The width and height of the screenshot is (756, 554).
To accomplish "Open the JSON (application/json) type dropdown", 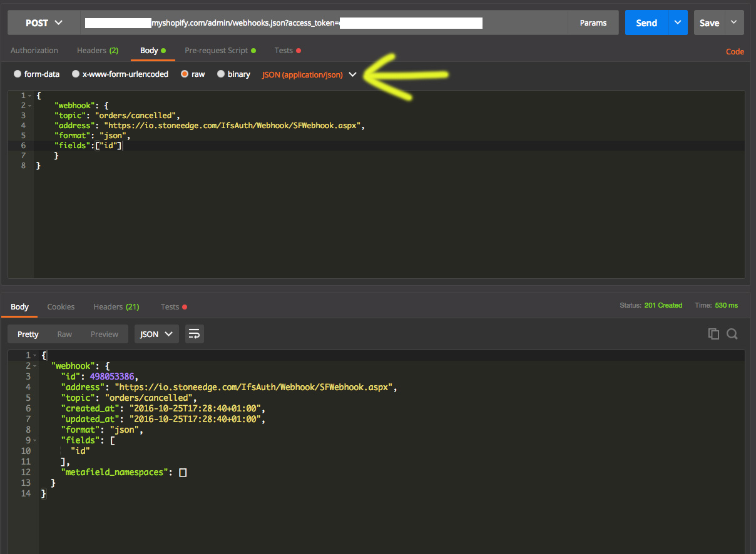I will pyautogui.click(x=309, y=74).
